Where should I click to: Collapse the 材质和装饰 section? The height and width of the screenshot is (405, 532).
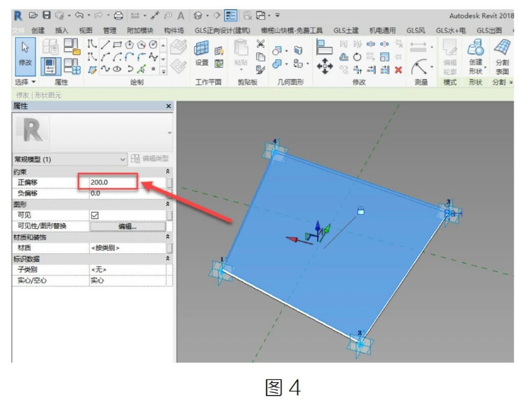(x=168, y=237)
